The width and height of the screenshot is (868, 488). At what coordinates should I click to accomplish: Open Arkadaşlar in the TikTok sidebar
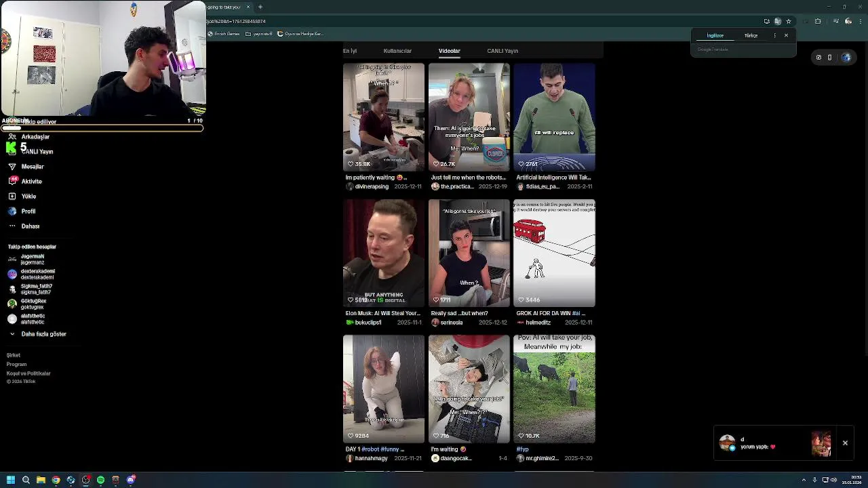(x=28, y=137)
